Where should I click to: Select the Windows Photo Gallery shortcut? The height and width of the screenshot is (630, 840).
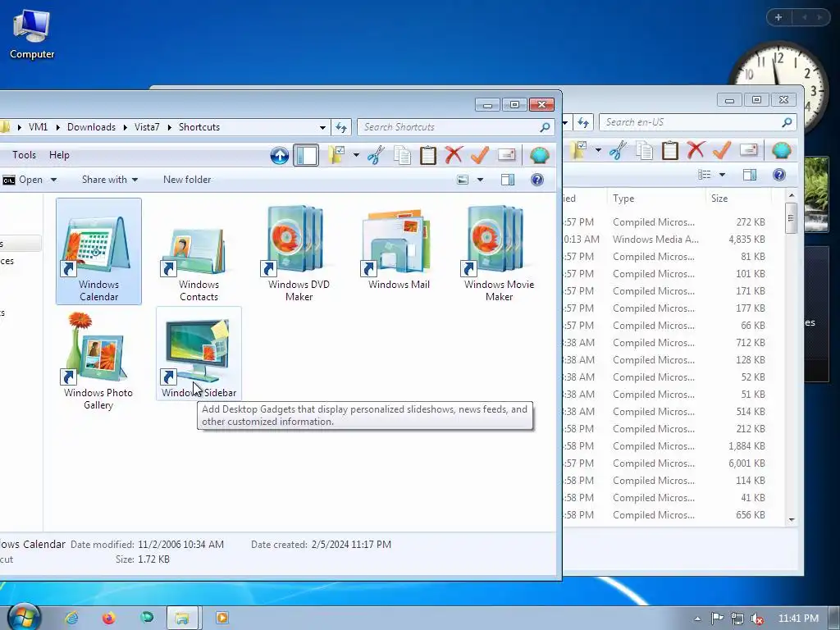(x=98, y=360)
